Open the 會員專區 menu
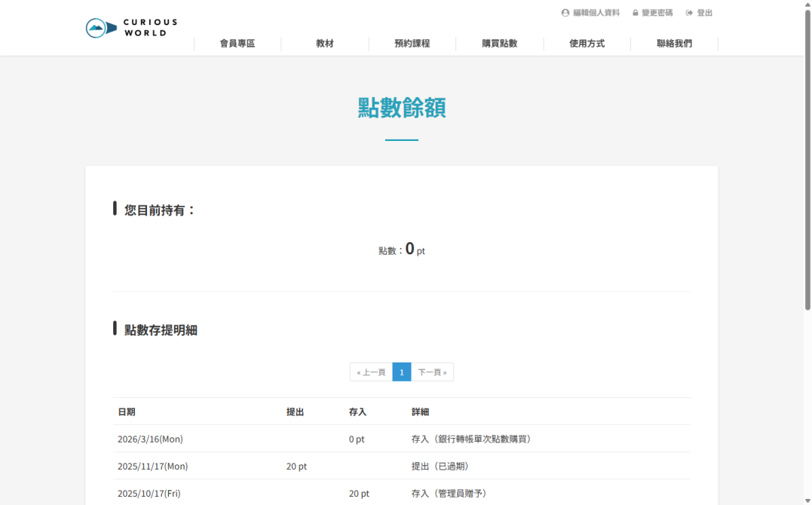The image size is (812, 505). [237, 44]
